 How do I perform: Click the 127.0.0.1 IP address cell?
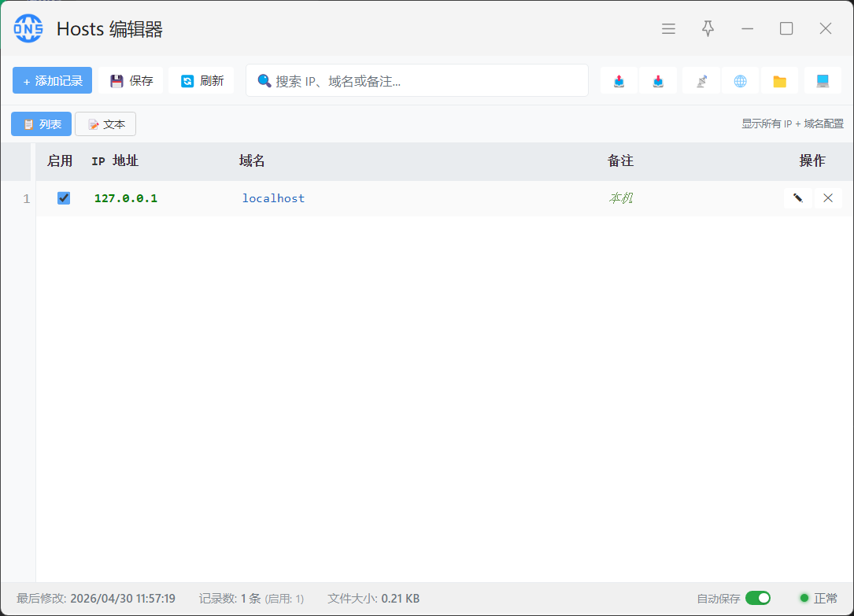coord(126,198)
